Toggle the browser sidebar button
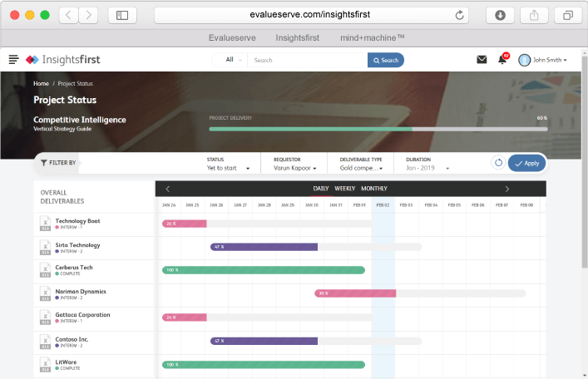This screenshot has height=379, width=588. 122,15
